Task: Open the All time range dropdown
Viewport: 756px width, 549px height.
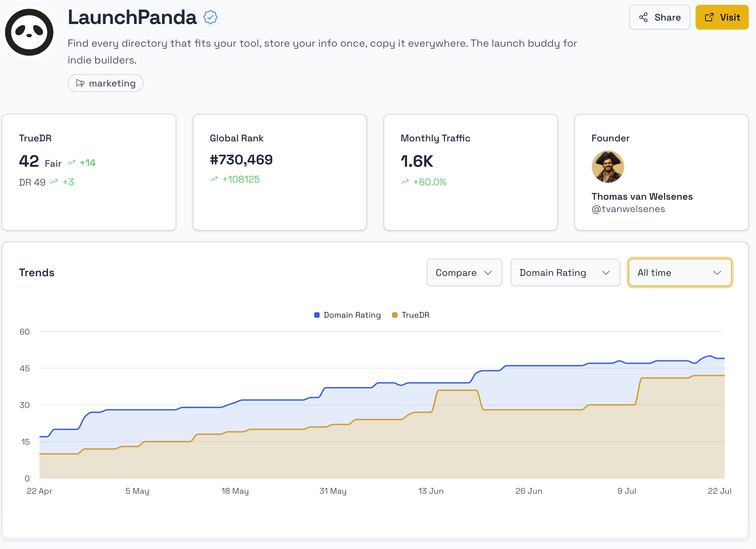Action: pyautogui.click(x=680, y=272)
